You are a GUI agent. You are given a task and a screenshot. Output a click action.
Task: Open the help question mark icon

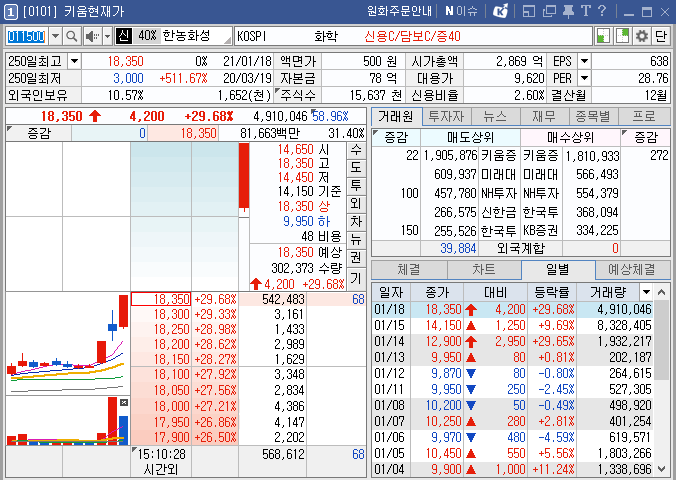coord(602,11)
